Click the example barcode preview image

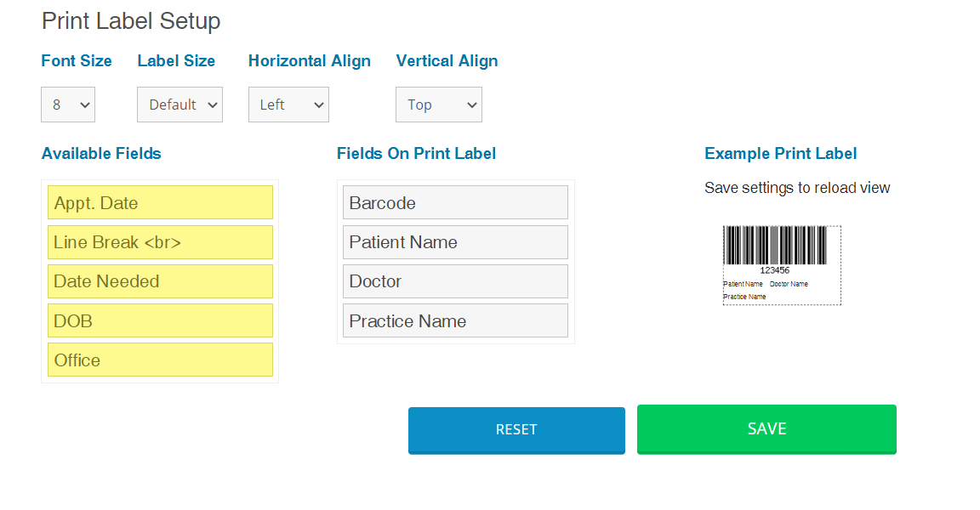782,265
